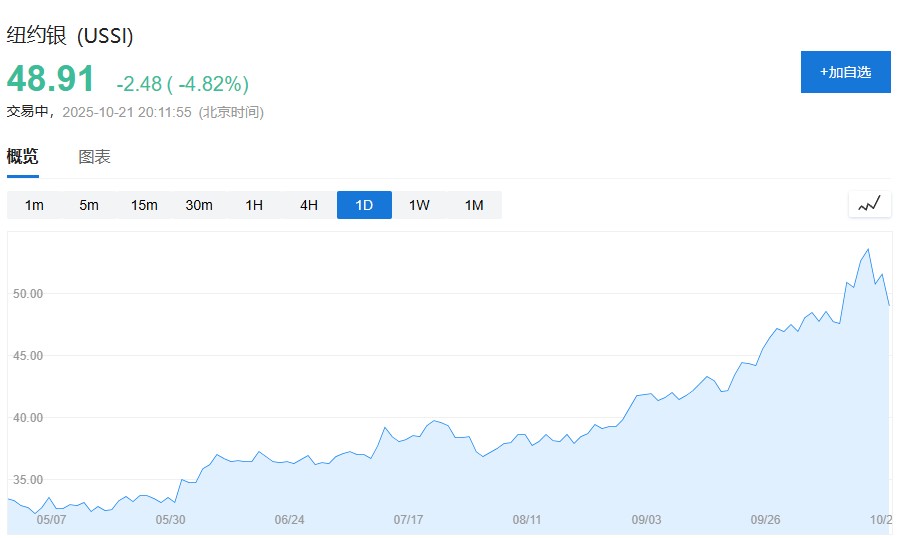The width and height of the screenshot is (897, 538).
Task: Switch to the 概览 tab
Action: (x=23, y=157)
